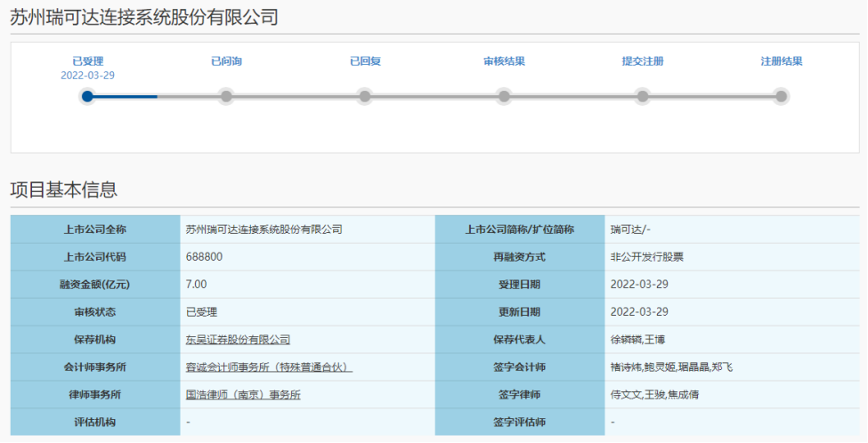
Task: Select the 提交注册 stage label
Action: 643,61
